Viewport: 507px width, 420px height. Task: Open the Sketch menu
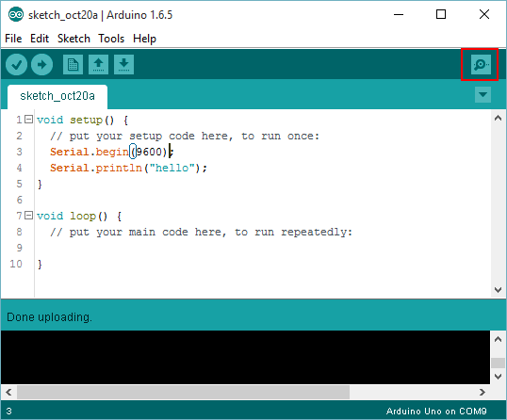click(x=74, y=39)
